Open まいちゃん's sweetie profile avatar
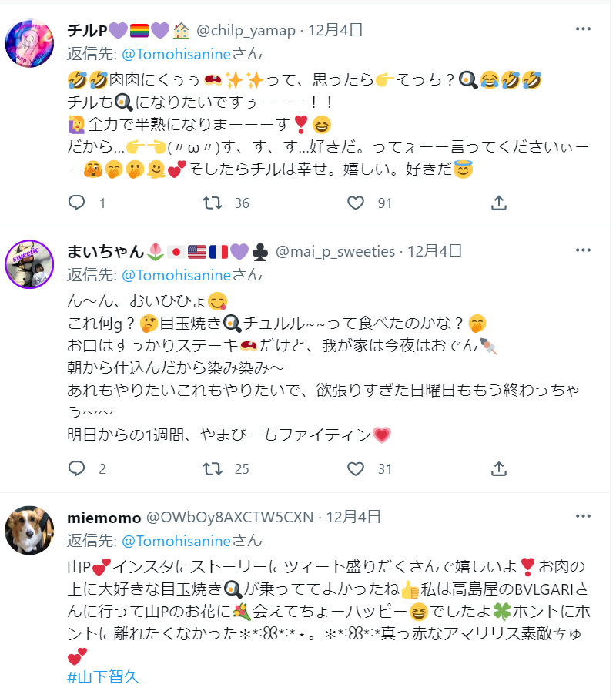 pos(29,264)
